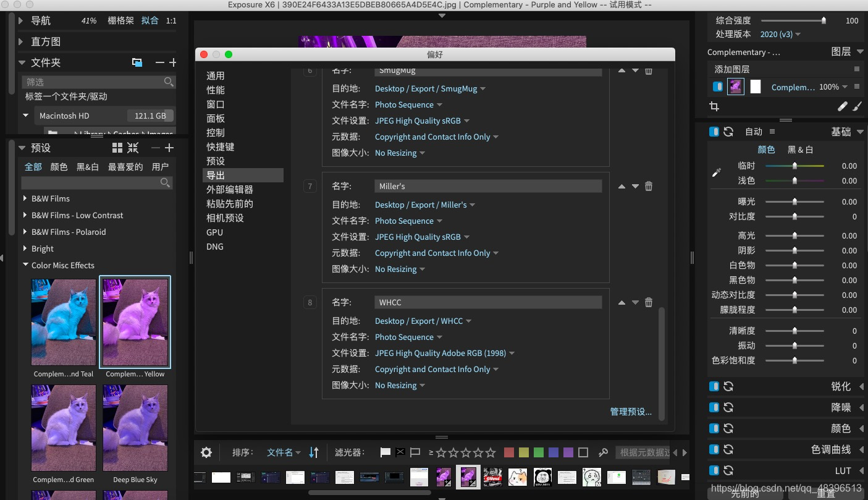Add a new preset with plus
The image size is (868, 500).
[x=169, y=148]
